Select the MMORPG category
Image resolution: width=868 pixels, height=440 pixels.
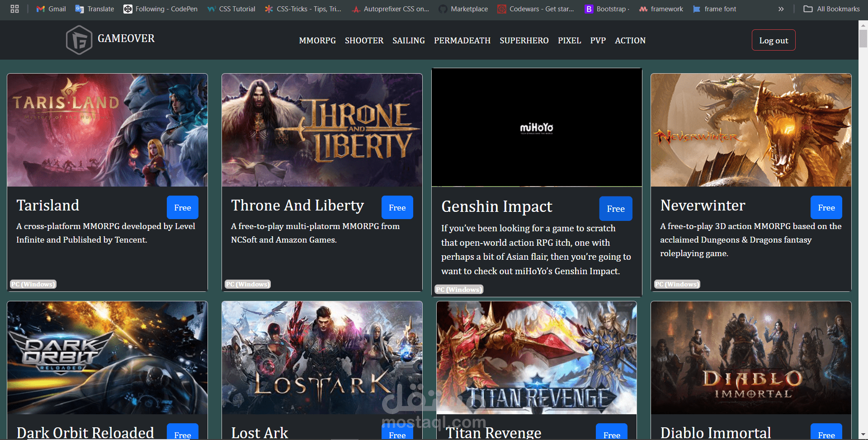(x=317, y=41)
